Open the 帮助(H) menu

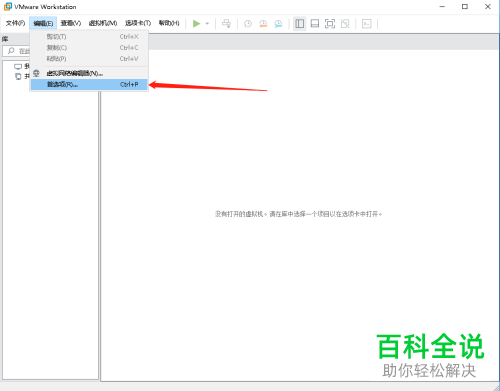tap(169, 23)
